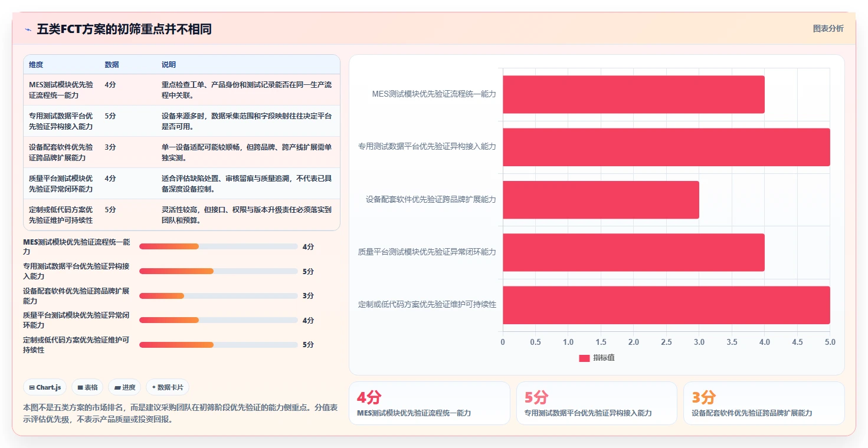
Task: Click table cell 定制或低代码方案优先验证维护可持续性
Action: [x=61, y=215]
